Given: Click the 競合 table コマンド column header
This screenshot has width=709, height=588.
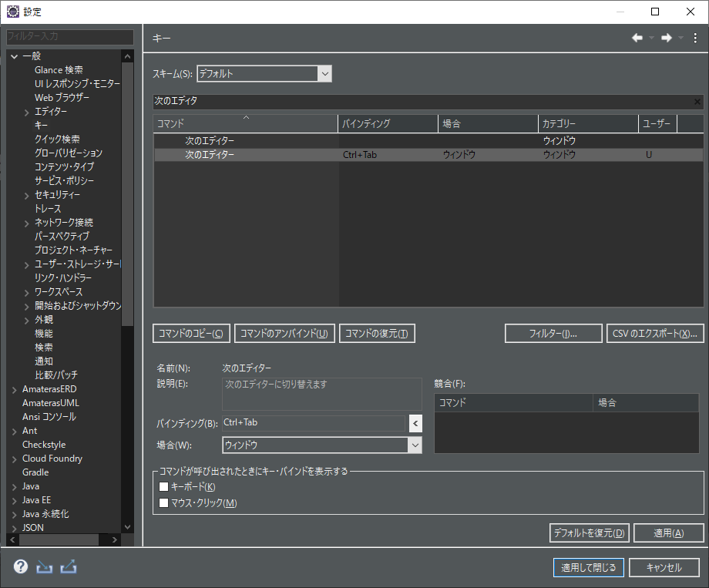Looking at the screenshot, I should (514, 402).
